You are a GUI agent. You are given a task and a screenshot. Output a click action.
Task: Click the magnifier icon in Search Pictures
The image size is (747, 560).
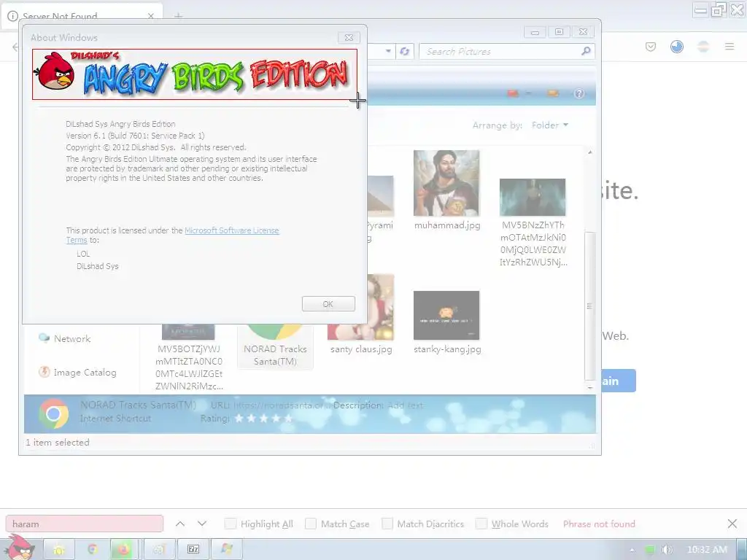586,51
